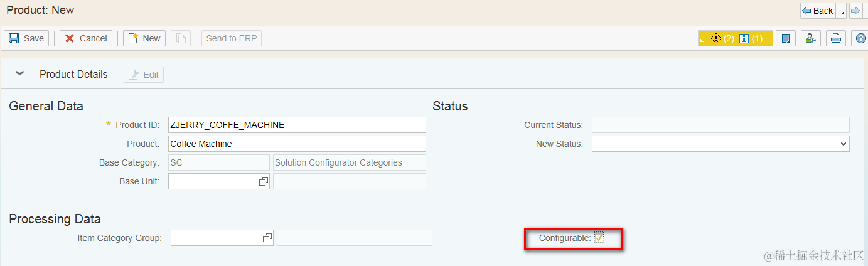Open the personalization icon
868x266 pixels.
tap(811, 38)
